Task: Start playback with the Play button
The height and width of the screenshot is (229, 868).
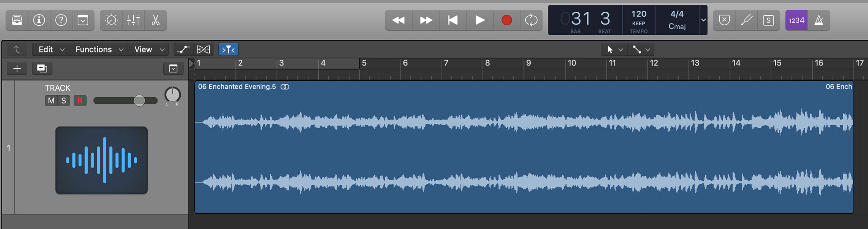Action: pyautogui.click(x=480, y=20)
